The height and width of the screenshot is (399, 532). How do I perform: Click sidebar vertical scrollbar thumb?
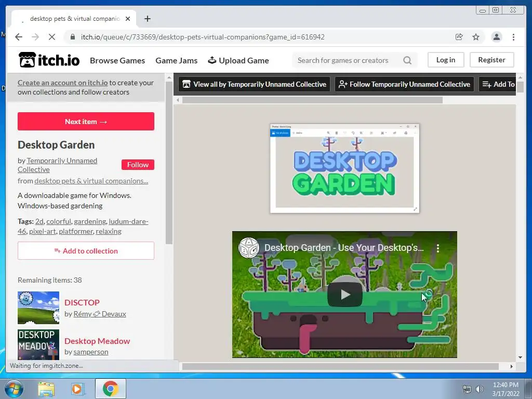click(x=169, y=163)
